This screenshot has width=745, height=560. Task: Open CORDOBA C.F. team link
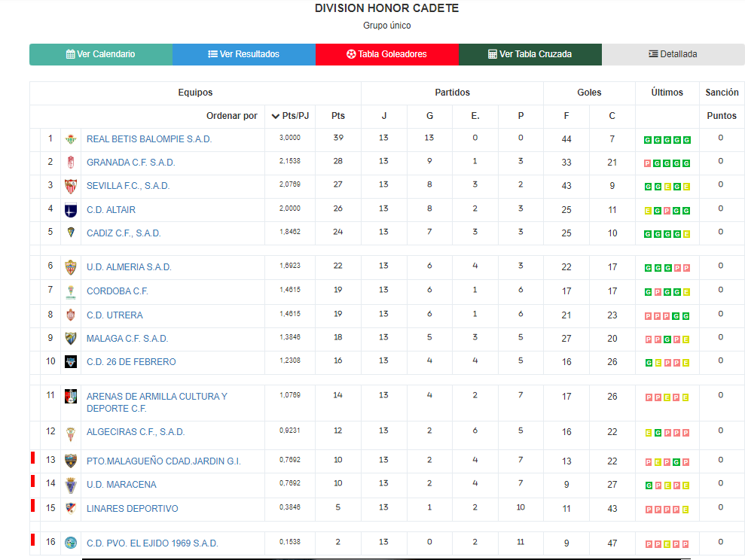(x=118, y=291)
